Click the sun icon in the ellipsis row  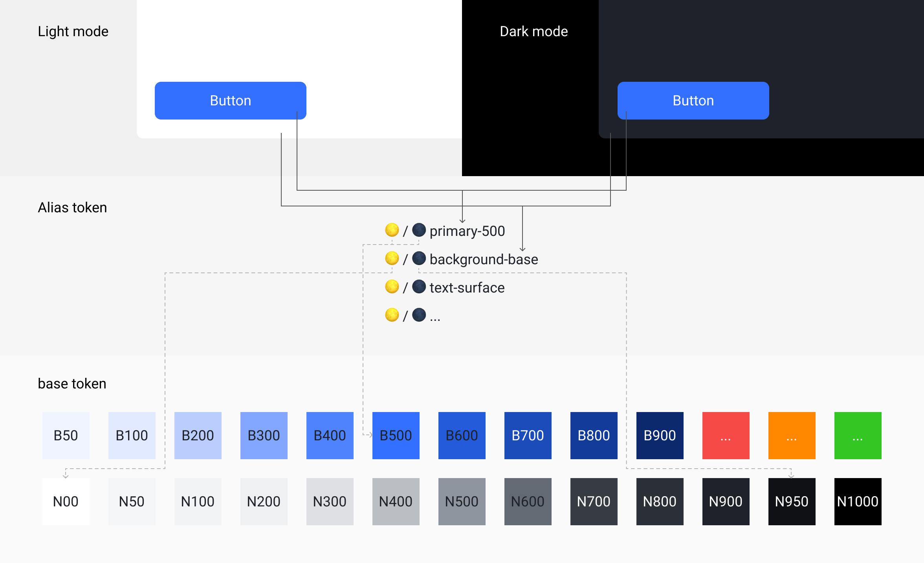click(x=392, y=315)
